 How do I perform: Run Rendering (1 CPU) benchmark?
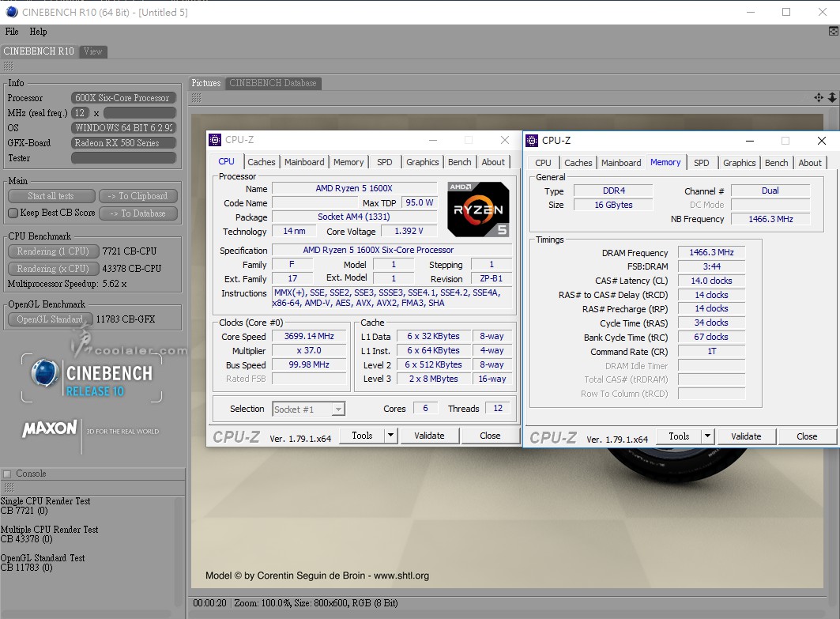coord(53,251)
